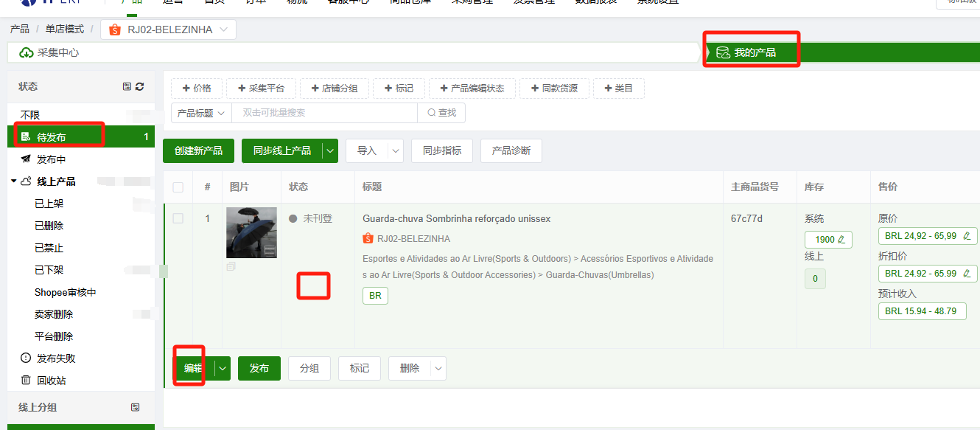Expand the 产品标题 search type dropdown

click(x=201, y=113)
